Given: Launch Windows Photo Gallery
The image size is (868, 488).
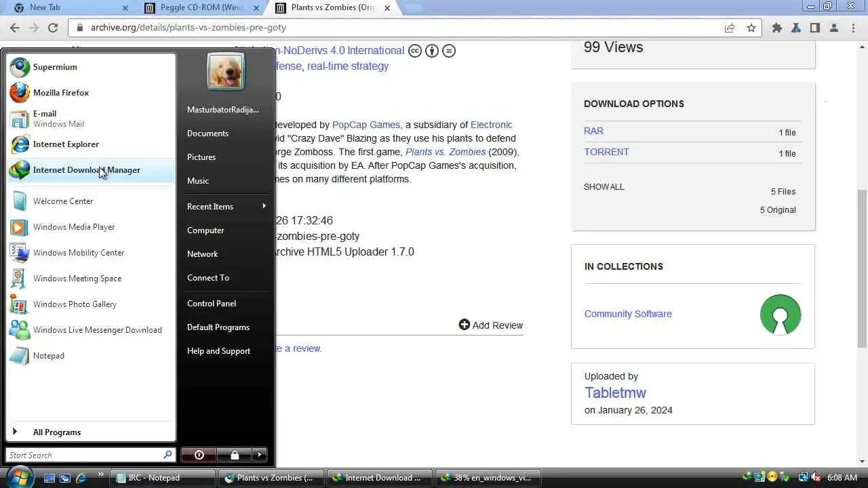Looking at the screenshot, I should 90,304.
